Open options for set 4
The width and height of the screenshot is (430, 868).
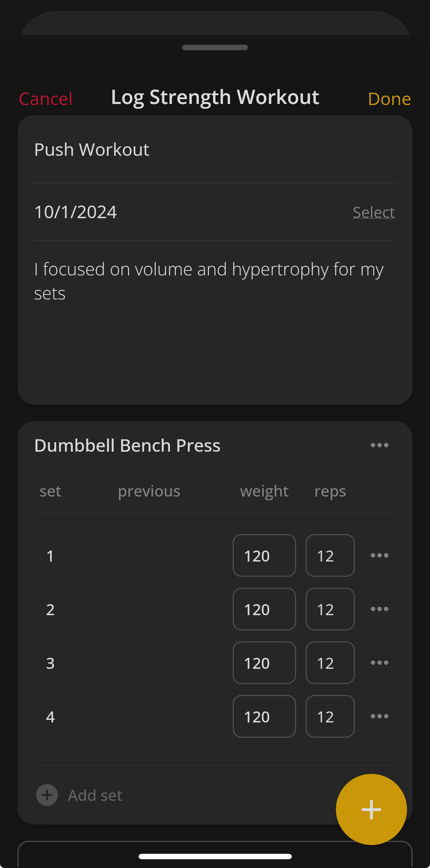pos(379,716)
